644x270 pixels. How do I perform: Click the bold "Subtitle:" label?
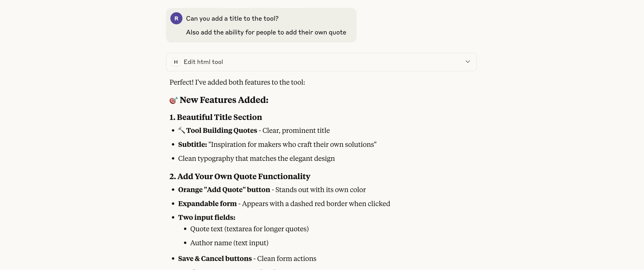[x=192, y=144]
